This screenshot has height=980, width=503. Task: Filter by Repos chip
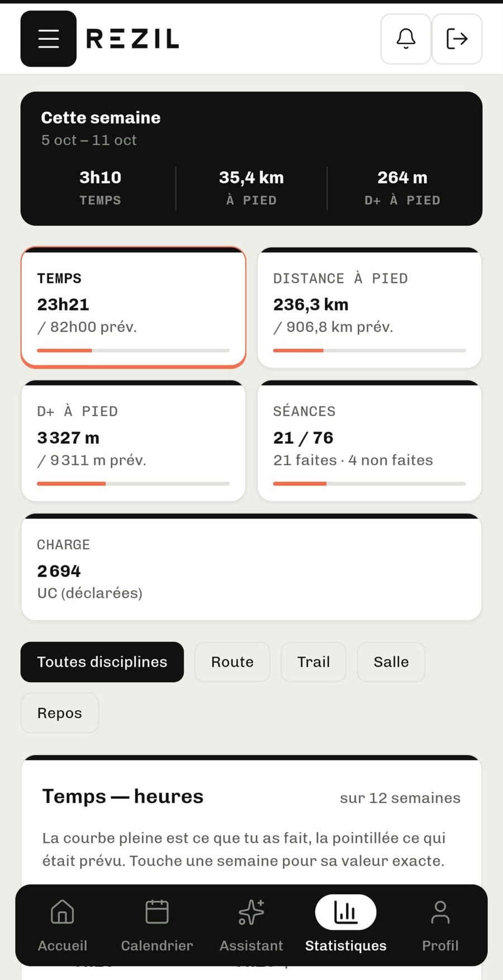point(60,713)
